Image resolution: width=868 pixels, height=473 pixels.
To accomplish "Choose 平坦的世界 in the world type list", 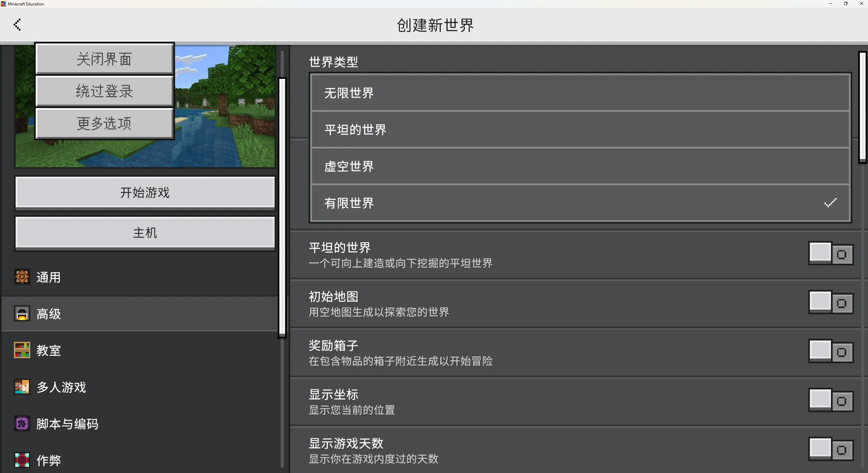I will point(580,129).
